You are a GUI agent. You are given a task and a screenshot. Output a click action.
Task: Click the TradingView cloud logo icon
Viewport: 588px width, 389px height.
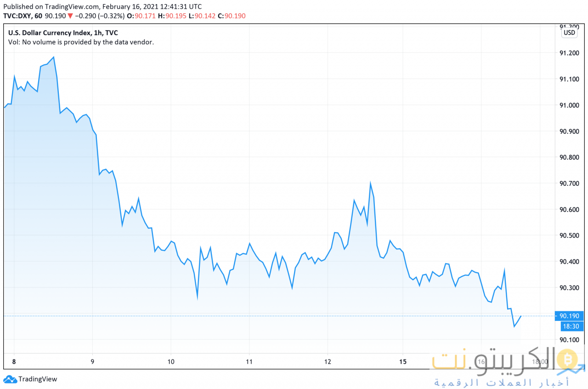[10, 379]
